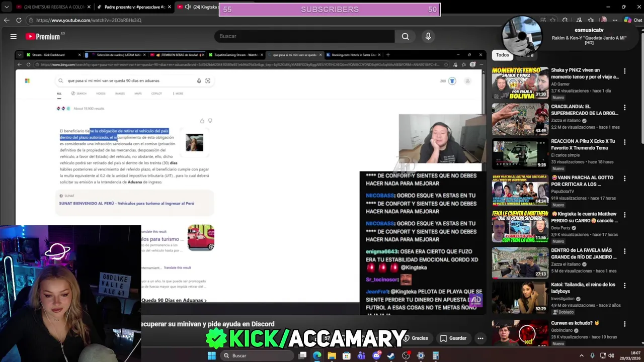Viewport: 644px width, 362px height.
Task: Go back with the browser back arrow
Action: point(7,20)
